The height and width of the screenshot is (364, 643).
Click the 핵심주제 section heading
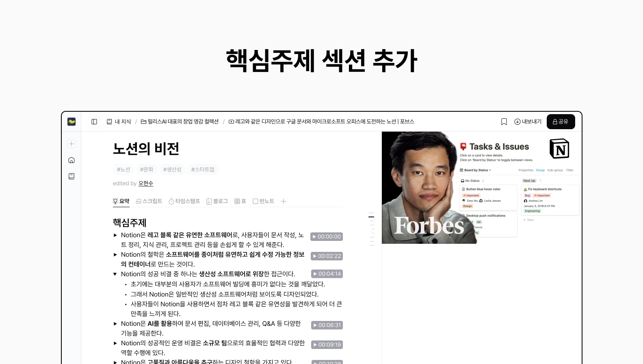130,223
